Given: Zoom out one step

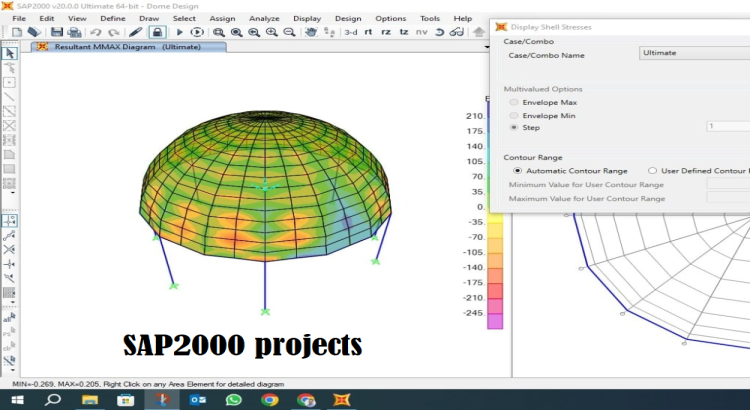Looking at the screenshot, I should pos(289,32).
